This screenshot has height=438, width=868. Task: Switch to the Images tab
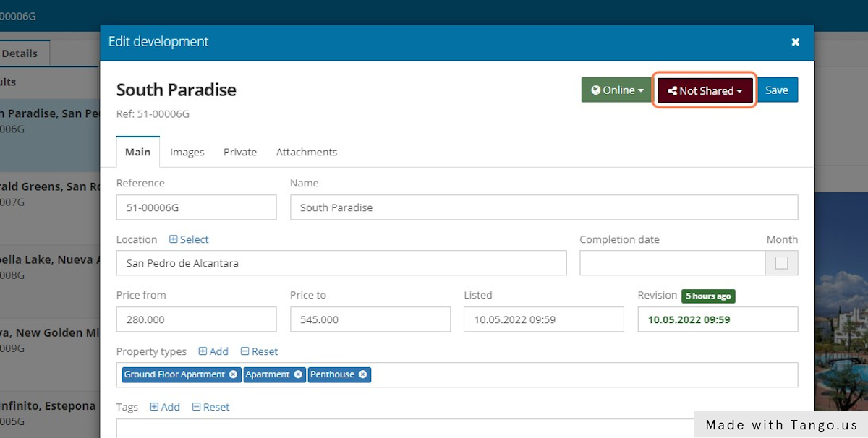[187, 152]
